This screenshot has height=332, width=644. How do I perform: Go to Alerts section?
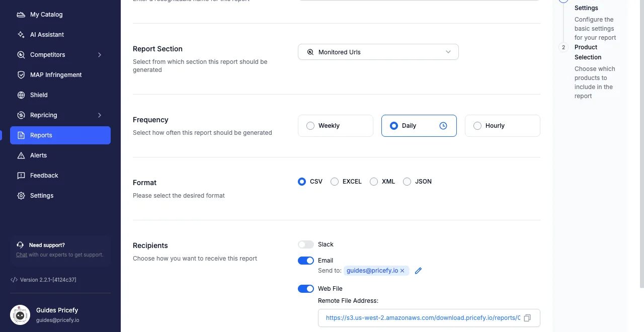(x=60, y=155)
